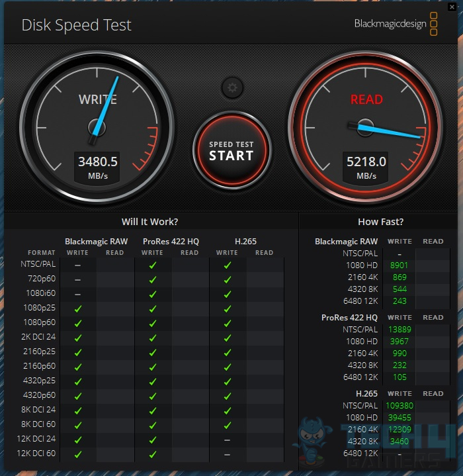Click the Blackmagic RAW write checkmark for 8K DCI 24
The width and height of the screenshot is (463, 476).
[78, 410]
